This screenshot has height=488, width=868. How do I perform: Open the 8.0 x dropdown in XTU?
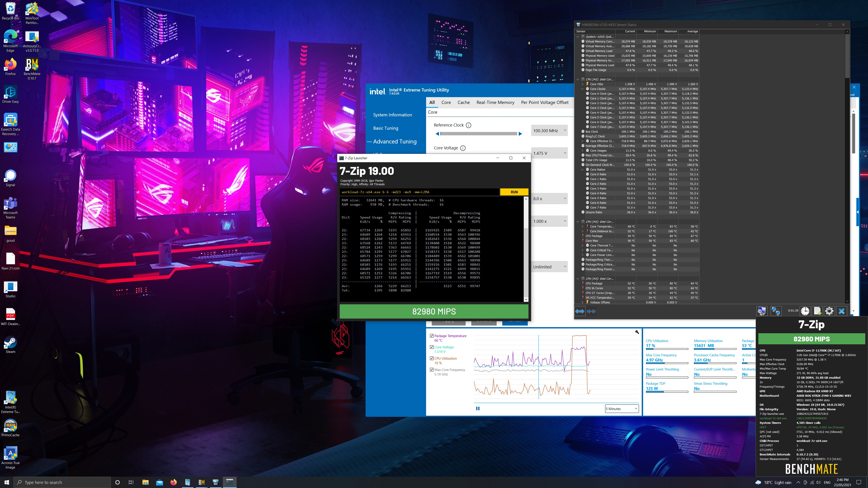(549, 199)
